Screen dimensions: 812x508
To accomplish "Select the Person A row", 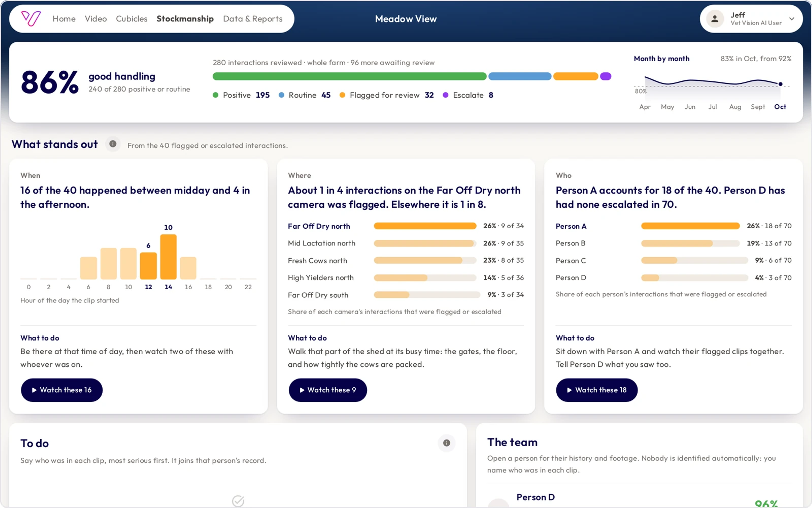I will (x=673, y=226).
